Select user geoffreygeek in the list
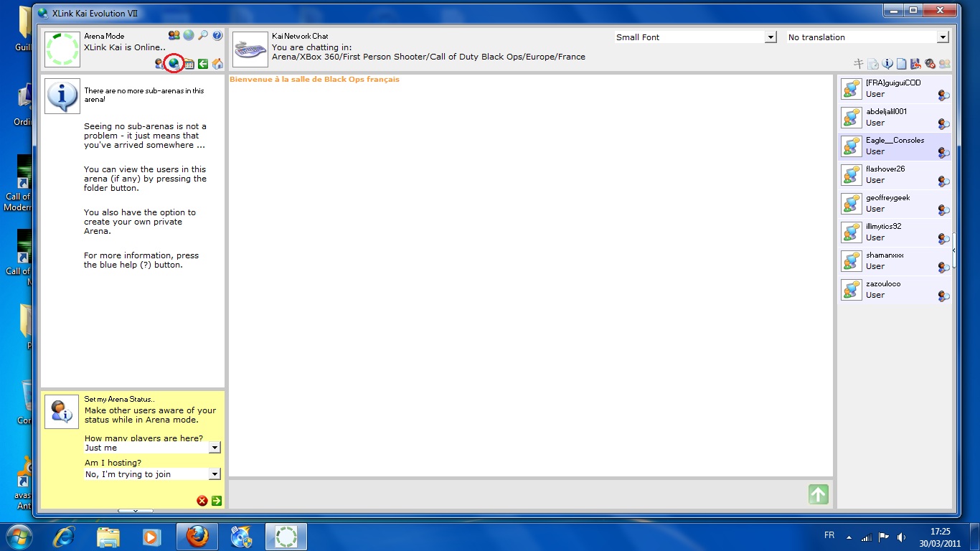This screenshot has height=551, width=980. pos(895,204)
